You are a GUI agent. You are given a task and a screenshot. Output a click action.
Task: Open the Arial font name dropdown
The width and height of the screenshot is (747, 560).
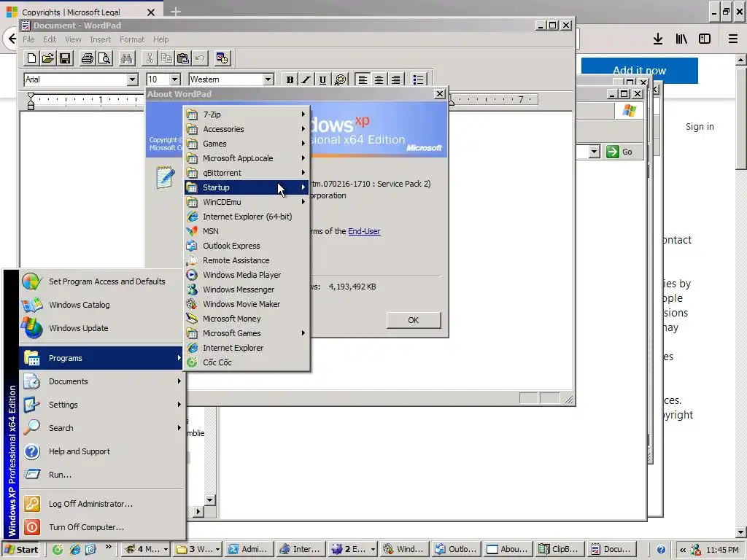pyautogui.click(x=133, y=79)
